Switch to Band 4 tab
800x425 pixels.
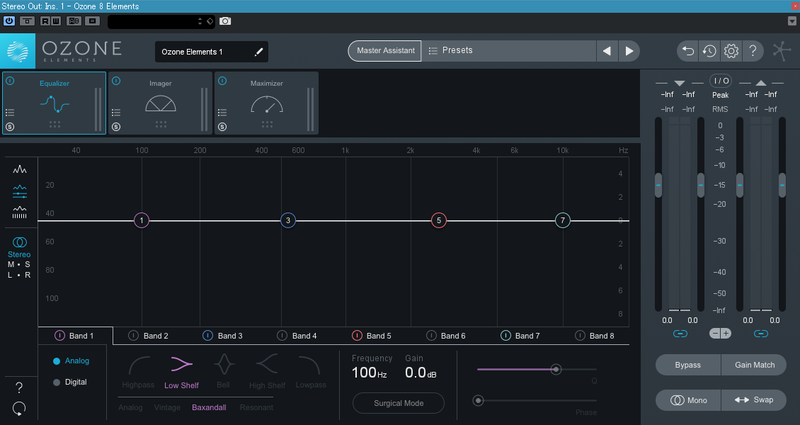pyautogui.click(x=298, y=336)
